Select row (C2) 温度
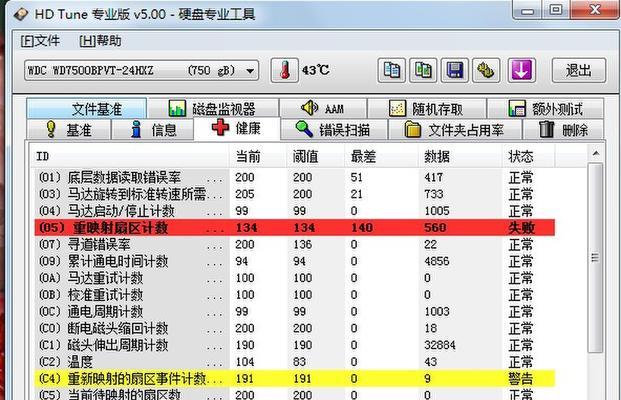 point(295,362)
